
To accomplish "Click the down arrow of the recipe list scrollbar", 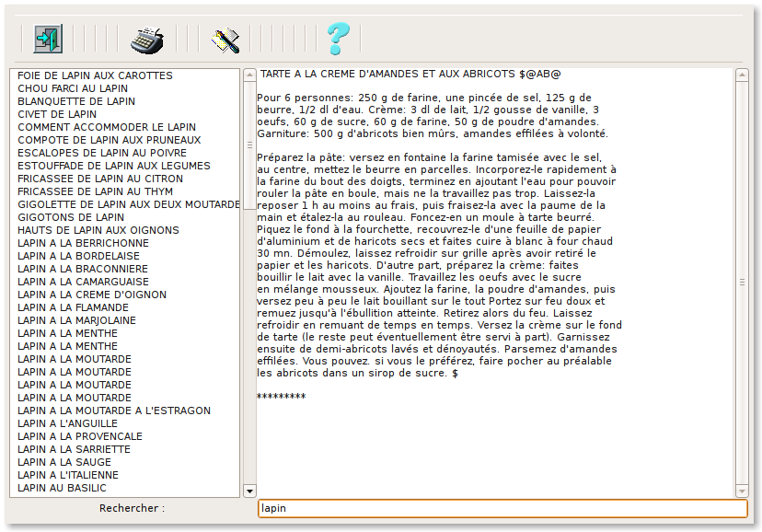I will click(x=249, y=491).
